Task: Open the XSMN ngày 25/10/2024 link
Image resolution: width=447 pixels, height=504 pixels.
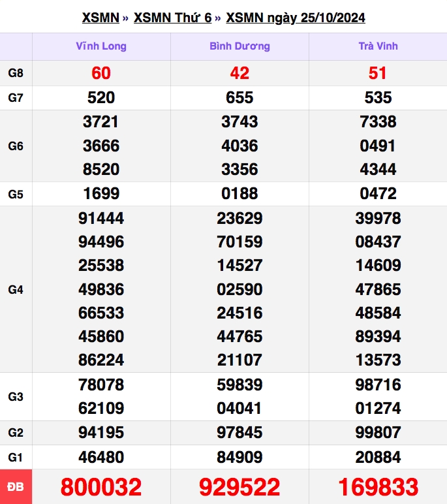Action: (296, 18)
